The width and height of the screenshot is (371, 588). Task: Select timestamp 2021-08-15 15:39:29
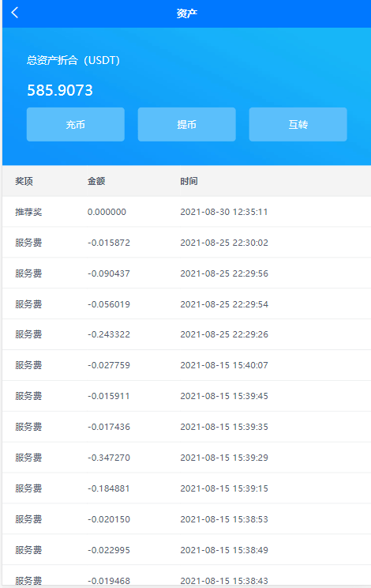[224, 458]
